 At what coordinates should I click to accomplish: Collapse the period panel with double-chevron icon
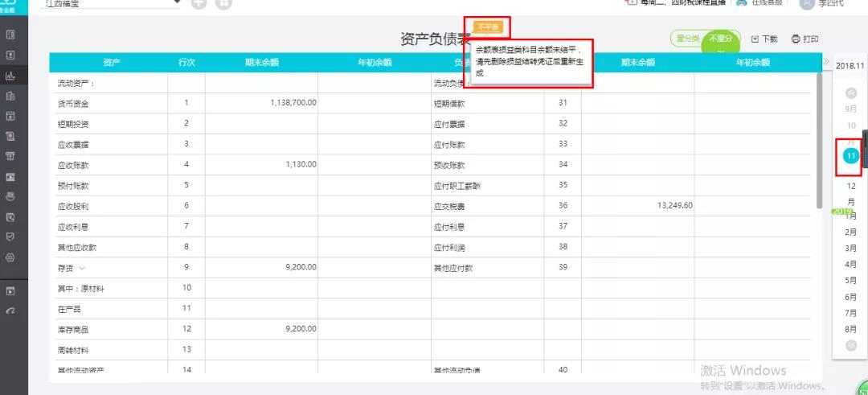point(826,61)
